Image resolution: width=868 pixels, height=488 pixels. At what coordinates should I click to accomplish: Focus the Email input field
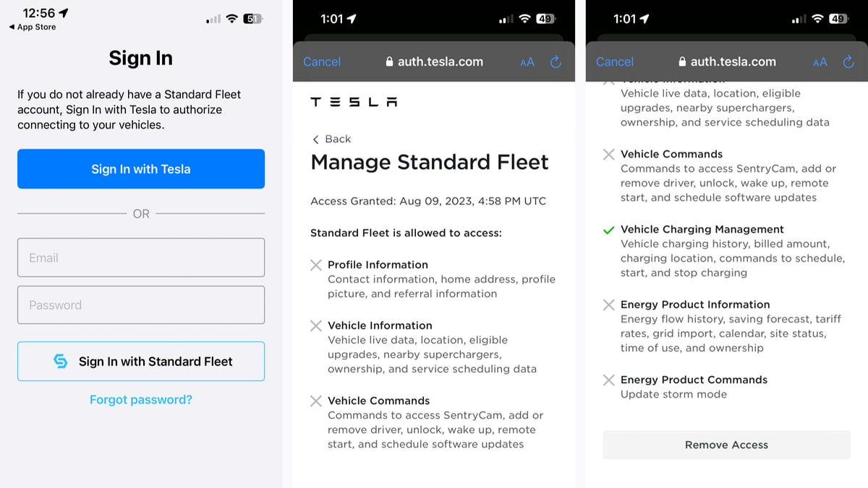[141, 257]
